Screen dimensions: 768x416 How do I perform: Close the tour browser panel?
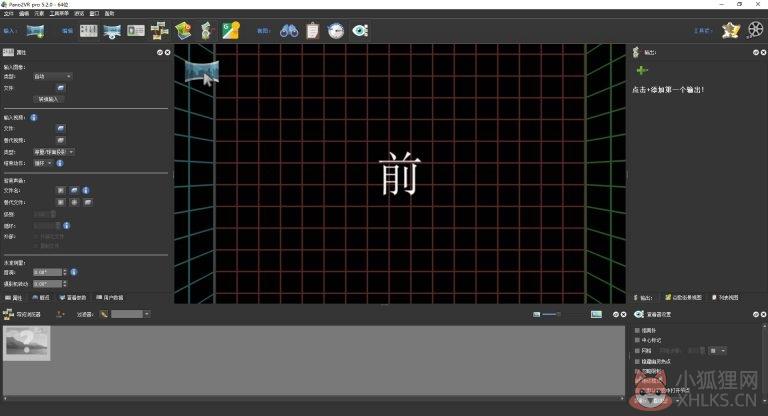pyautogui.click(x=624, y=315)
